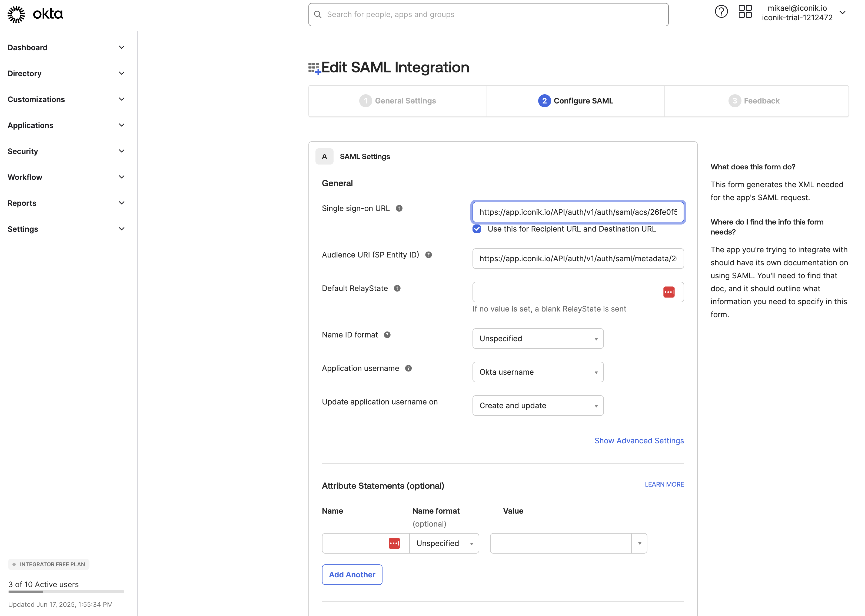Viewport: 865px width, 616px height.
Task: Open the Application username dropdown
Action: pos(538,372)
